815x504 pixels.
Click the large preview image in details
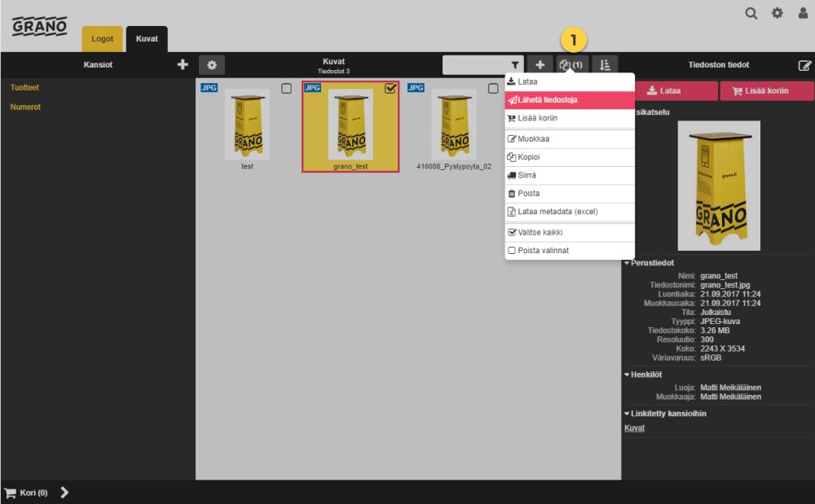719,186
